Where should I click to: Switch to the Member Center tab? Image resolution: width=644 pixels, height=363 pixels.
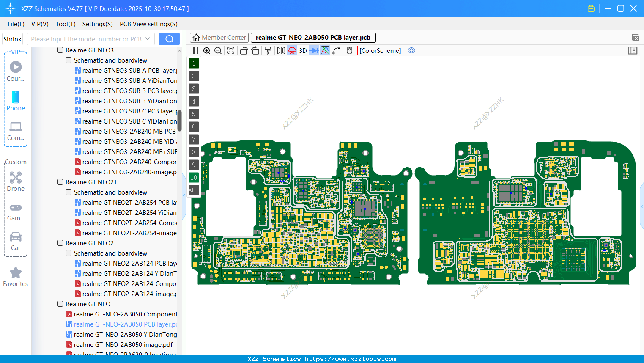219,38
